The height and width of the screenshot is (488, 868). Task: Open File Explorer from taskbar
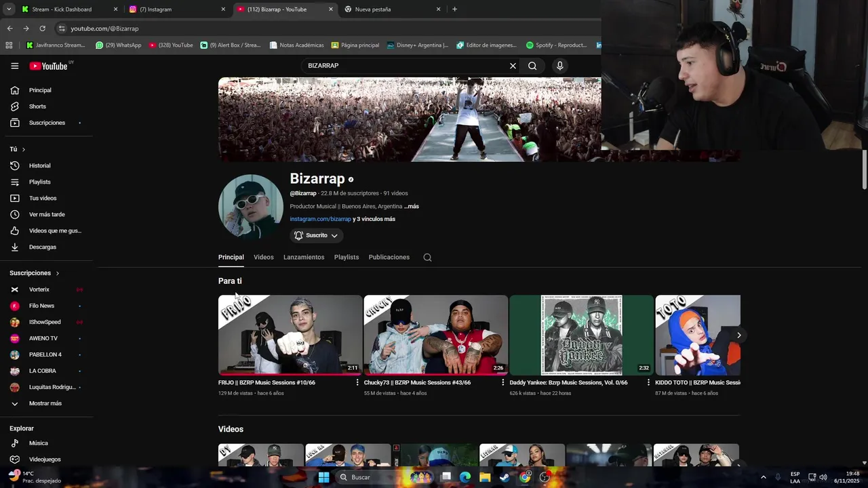coord(485,477)
